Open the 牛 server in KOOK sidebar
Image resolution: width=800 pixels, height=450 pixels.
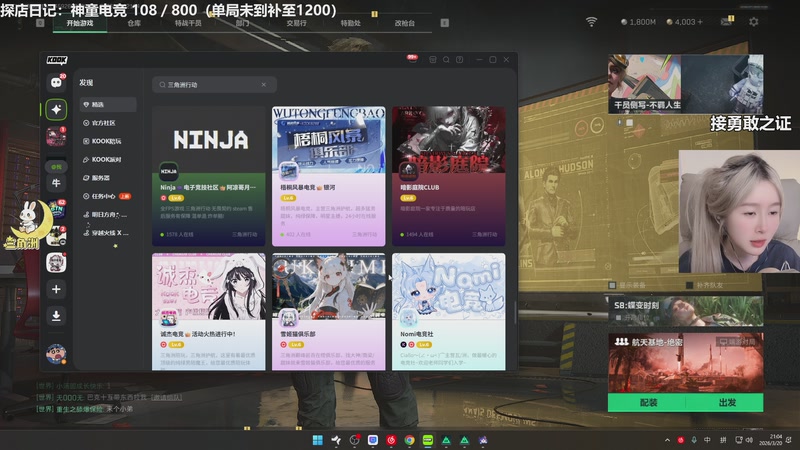pos(56,183)
